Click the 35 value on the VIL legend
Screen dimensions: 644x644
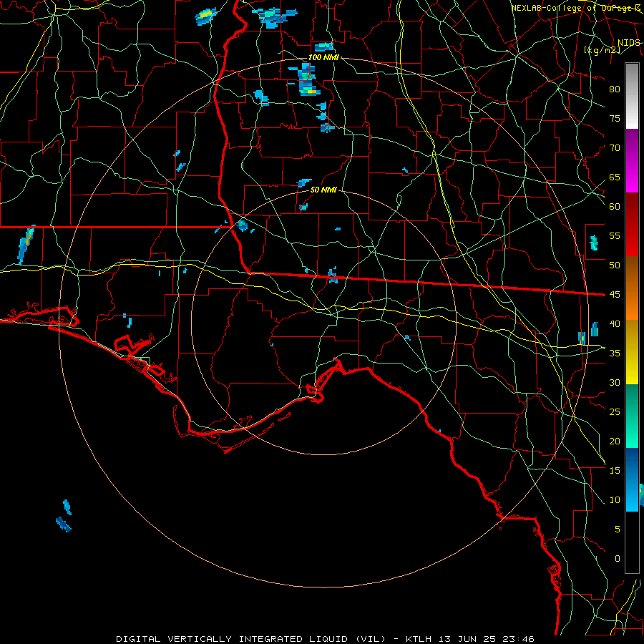pyautogui.click(x=615, y=353)
